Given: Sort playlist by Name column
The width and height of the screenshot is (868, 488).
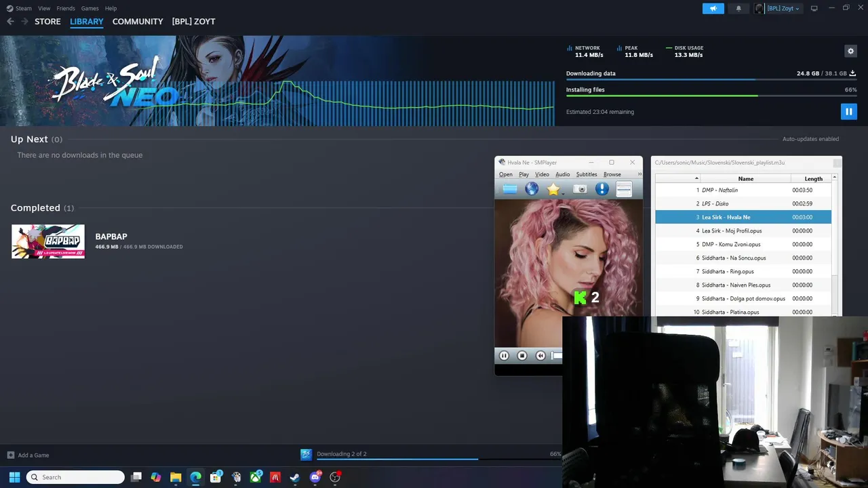Looking at the screenshot, I should click(x=745, y=178).
